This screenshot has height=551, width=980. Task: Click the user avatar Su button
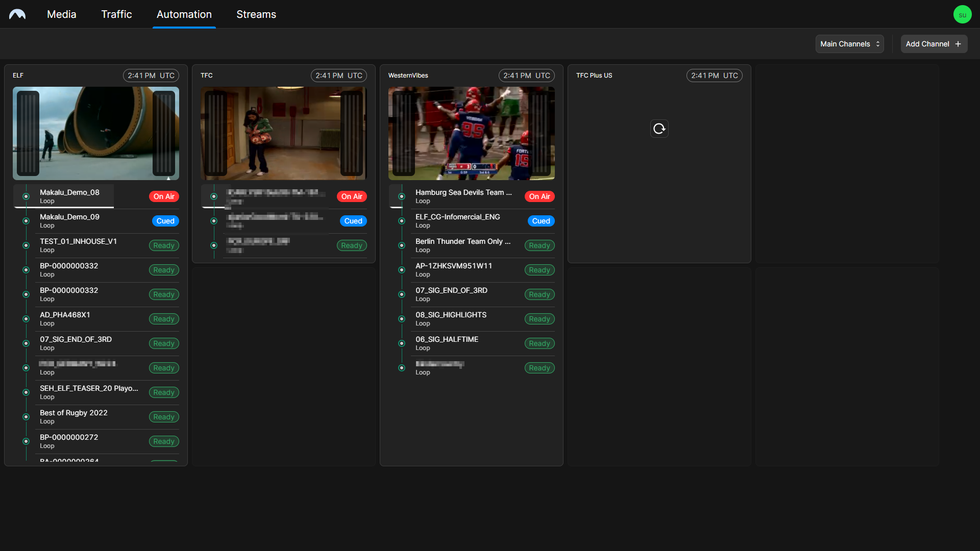tap(963, 14)
